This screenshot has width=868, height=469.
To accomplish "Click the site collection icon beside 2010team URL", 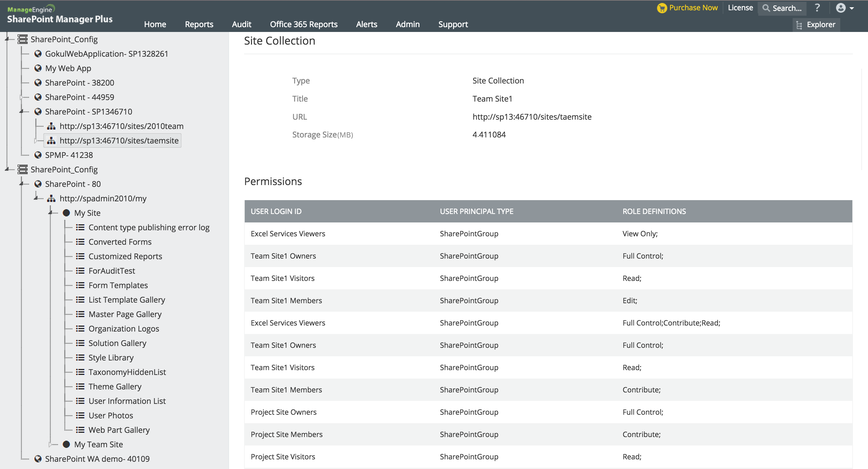I will 51,126.
